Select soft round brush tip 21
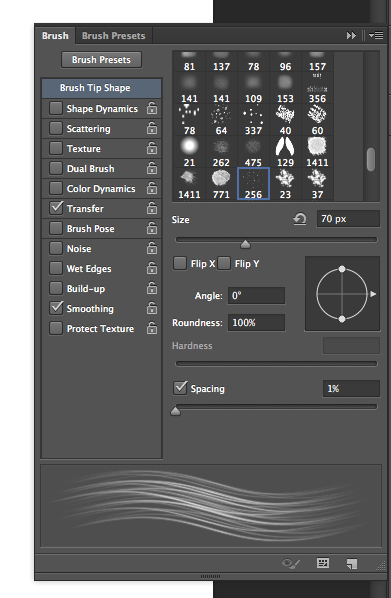 (189, 152)
